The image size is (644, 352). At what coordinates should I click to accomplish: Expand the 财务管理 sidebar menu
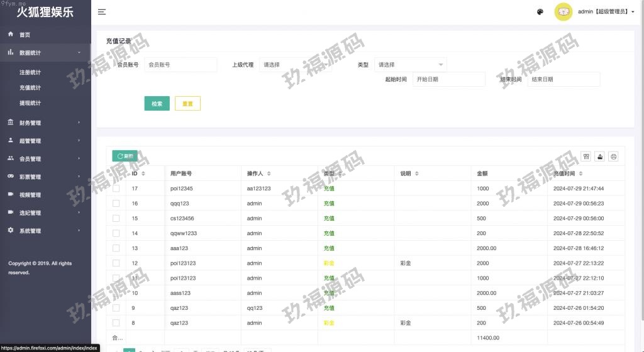[x=45, y=123]
